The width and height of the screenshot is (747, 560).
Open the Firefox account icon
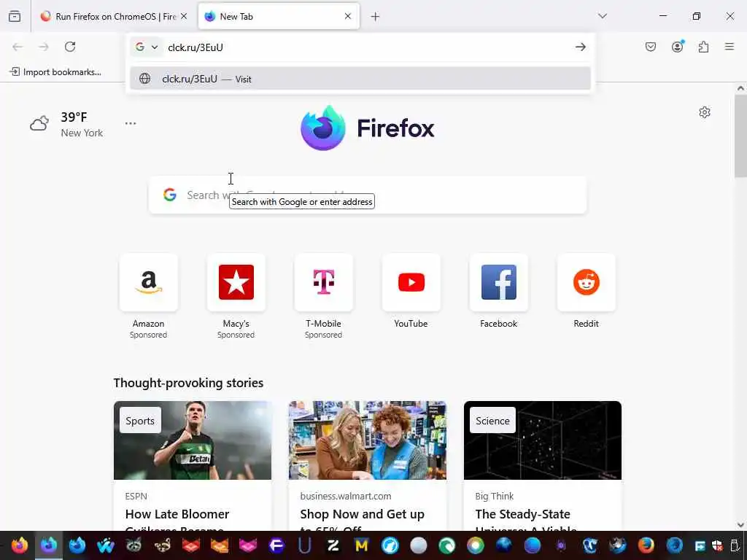pos(678,46)
